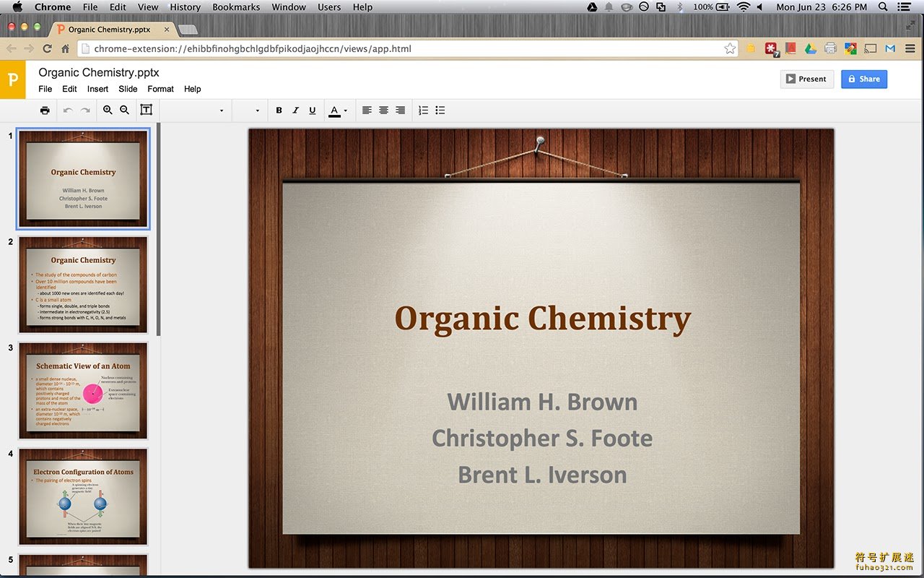This screenshot has height=578, width=924.
Task: Click the yellow Slides P logo
Action: click(x=12, y=79)
